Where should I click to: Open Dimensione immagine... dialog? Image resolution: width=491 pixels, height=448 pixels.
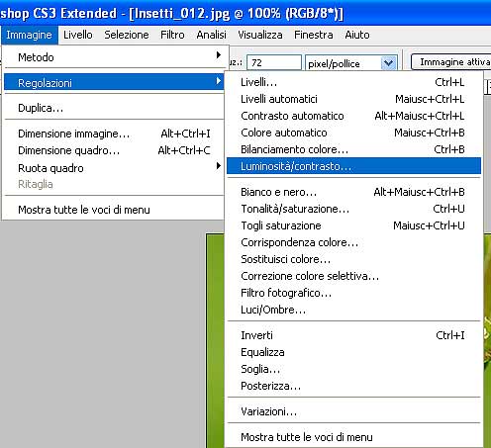tap(114, 134)
